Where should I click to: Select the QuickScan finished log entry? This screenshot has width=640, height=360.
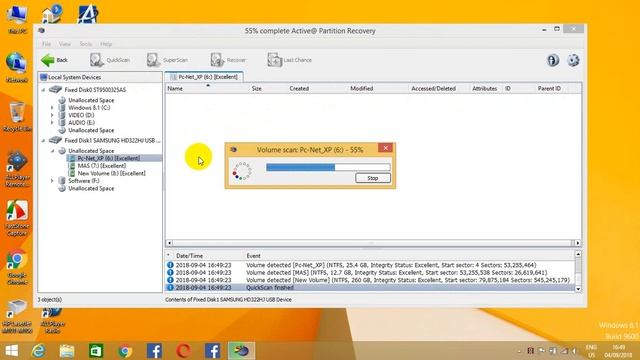(x=370, y=287)
